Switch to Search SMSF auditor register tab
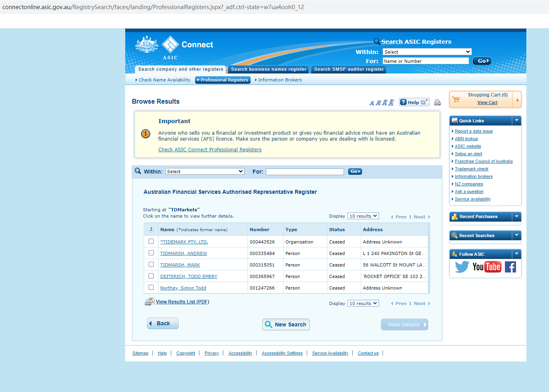The width and height of the screenshot is (549, 392). point(349,70)
